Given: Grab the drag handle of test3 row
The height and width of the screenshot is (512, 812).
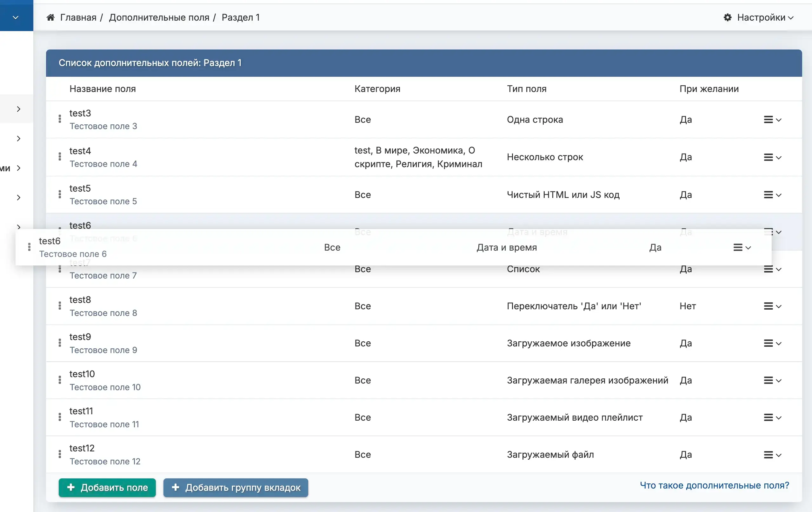Looking at the screenshot, I should 60,119.
